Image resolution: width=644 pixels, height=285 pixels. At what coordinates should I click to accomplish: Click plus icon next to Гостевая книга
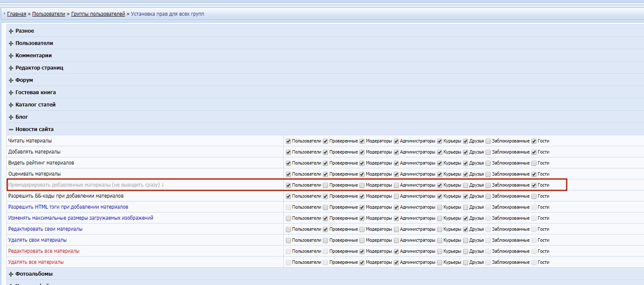click(x=11, y=92)
